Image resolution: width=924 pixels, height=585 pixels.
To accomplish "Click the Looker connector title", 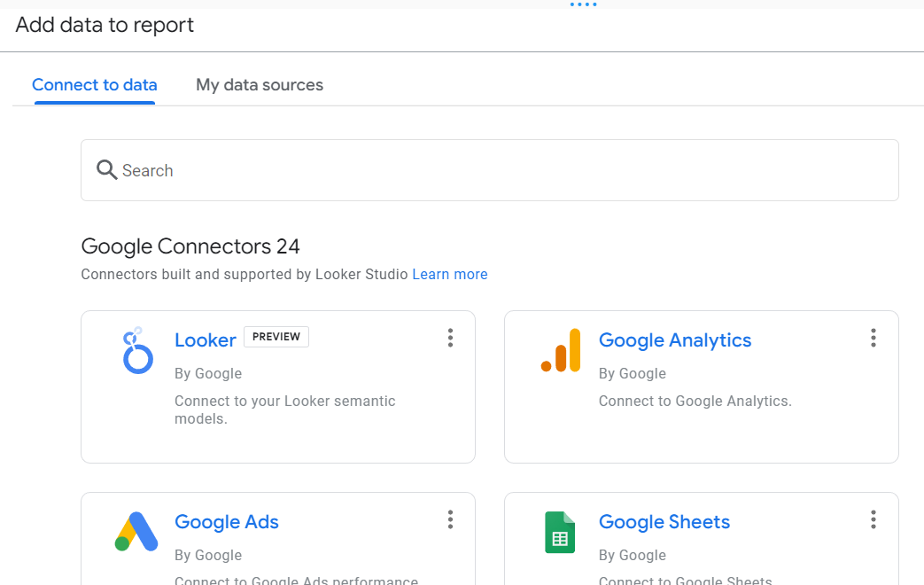I will [206, 340].
